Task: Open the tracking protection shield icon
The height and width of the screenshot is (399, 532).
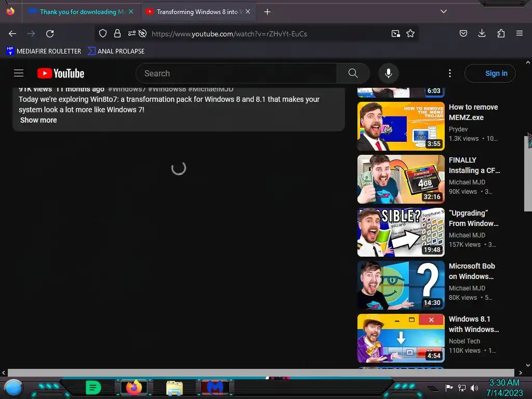Action: 103,33
